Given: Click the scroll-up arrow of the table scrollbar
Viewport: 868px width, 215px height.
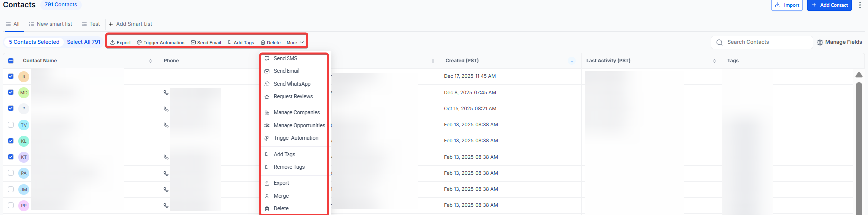Looking at the screenshot, I should pyautogui.click(x=859, y=75).
